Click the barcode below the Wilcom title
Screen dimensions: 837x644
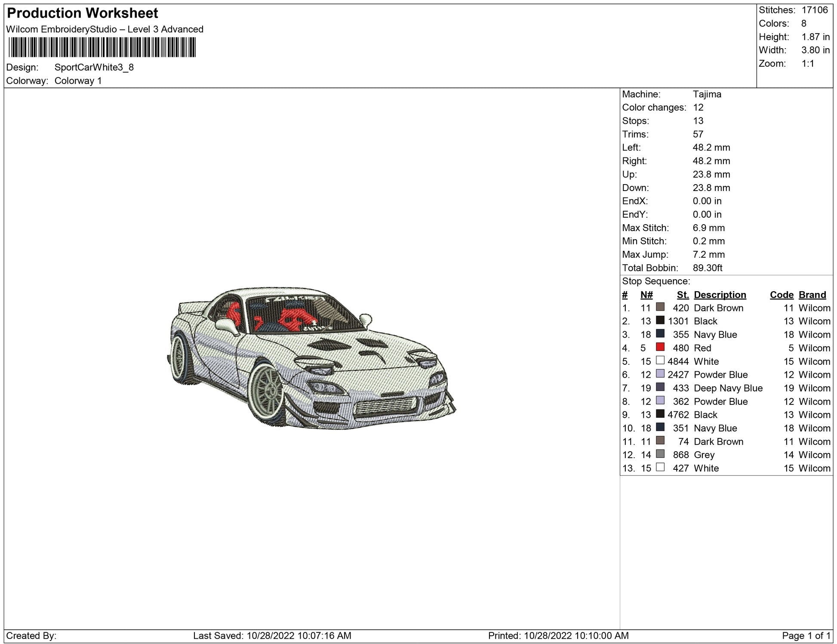102,47
